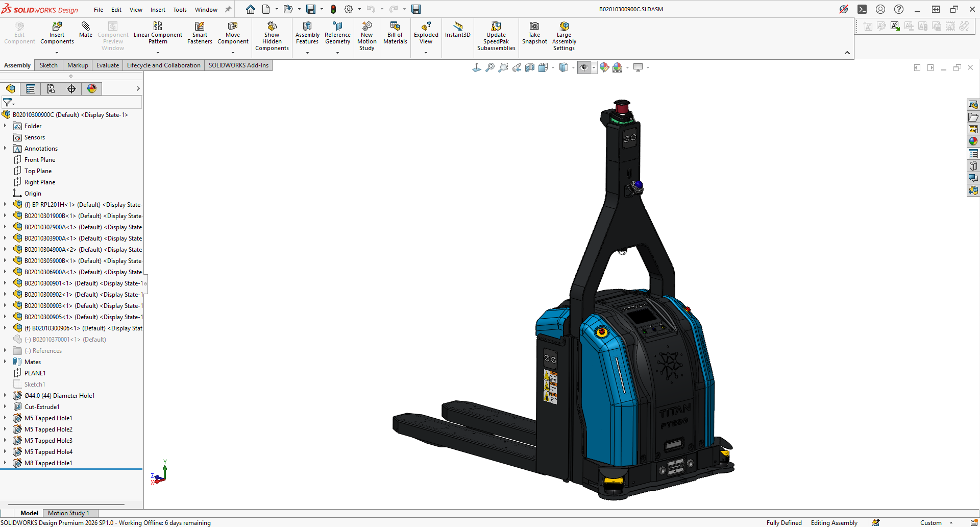Click Take Snapshot camera icon
This screenshot has height=527, width=980.
(534, 27)
